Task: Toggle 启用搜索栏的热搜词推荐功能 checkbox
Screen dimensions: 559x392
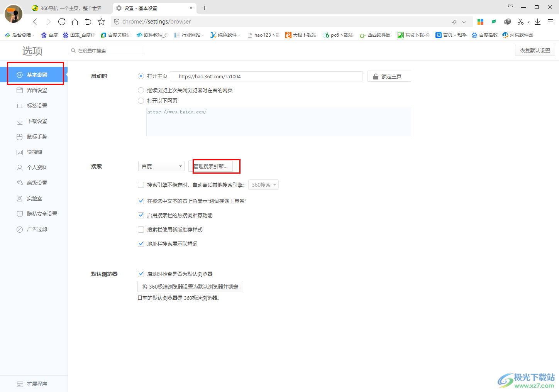Action: click(141, 215)
